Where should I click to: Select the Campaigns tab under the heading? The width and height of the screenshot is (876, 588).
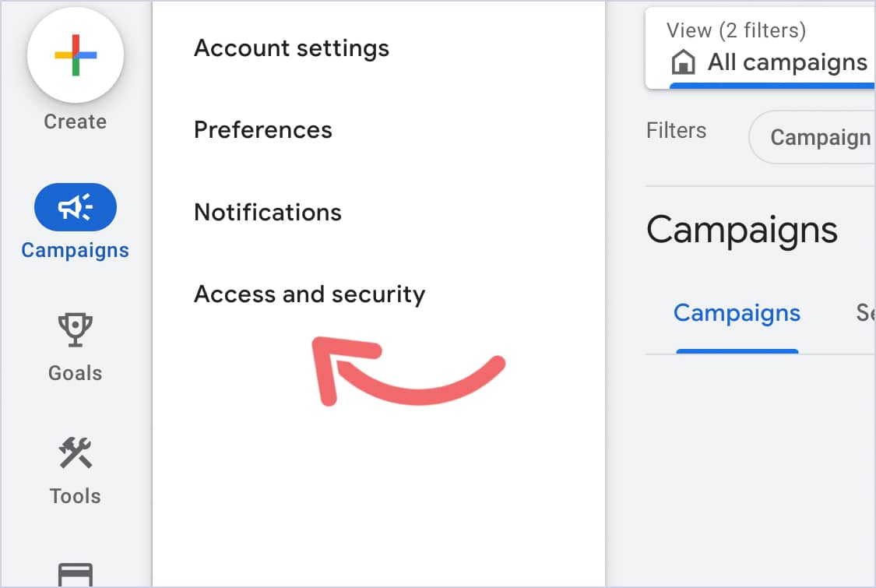coord(737,314)
